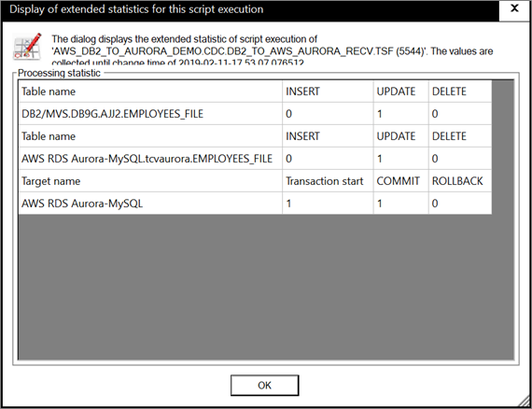The width and height of the screenshot is (532, 409).
Task: Click the ROLLBACK count for Aurora-MySQL target
Action: click(x=460, y=204)
